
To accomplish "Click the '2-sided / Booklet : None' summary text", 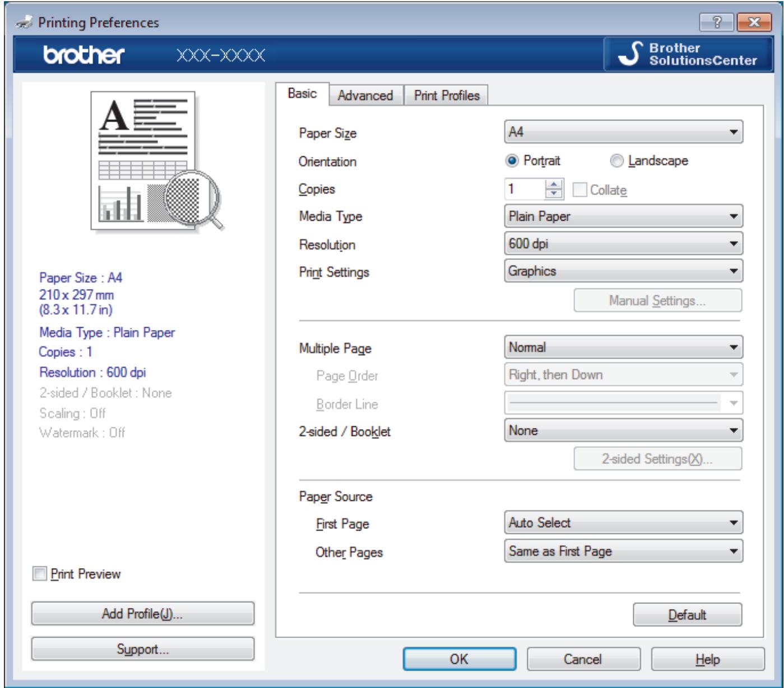I will 105,393.
